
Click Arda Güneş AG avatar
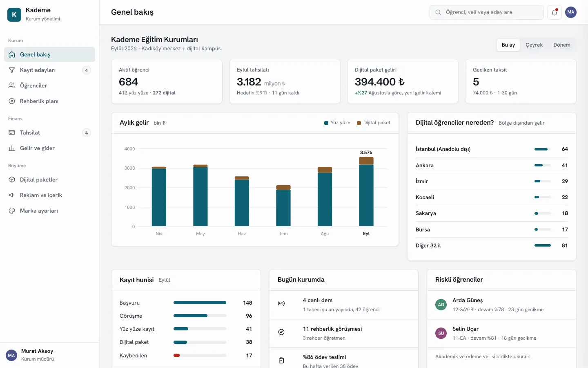[441, 305]
